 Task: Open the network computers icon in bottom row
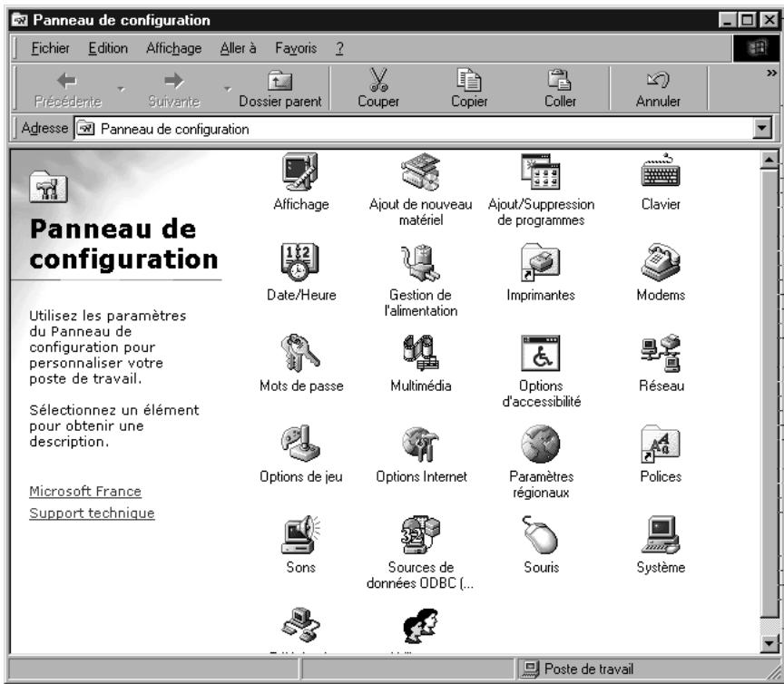(300, 625)
